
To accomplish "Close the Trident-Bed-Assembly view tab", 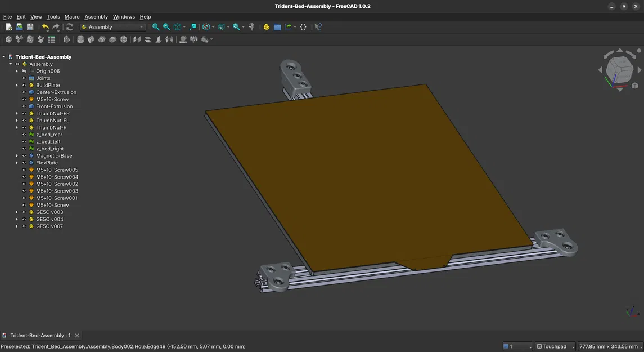I will [x=77, y=335].
